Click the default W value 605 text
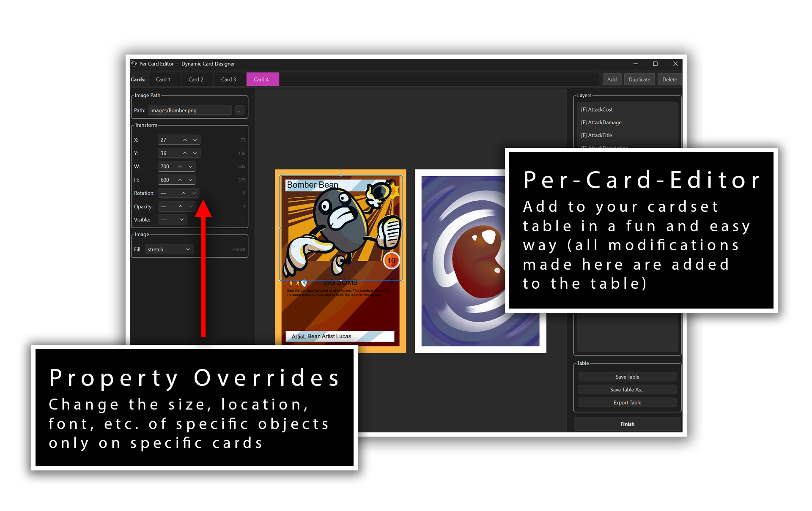 (x=242, y=167)
